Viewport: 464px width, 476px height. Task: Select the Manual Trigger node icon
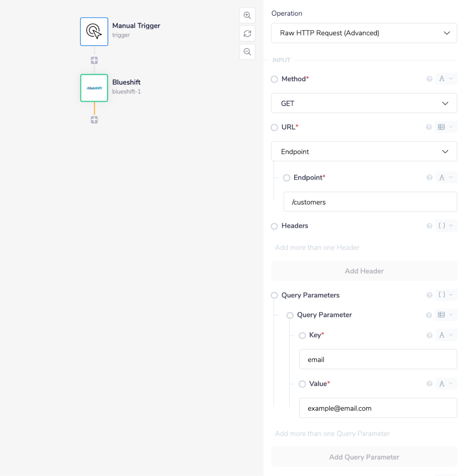tap(94, 32)
